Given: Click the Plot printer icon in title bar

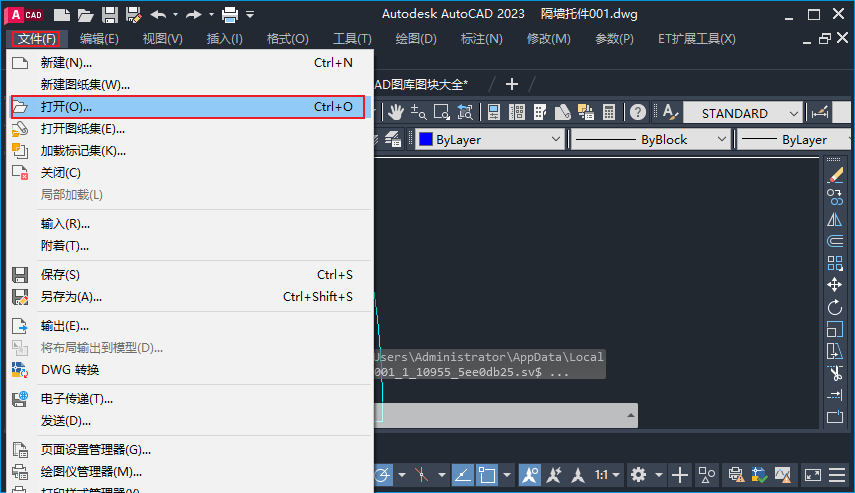Looking at the screenshot, I should coord(230,15).
